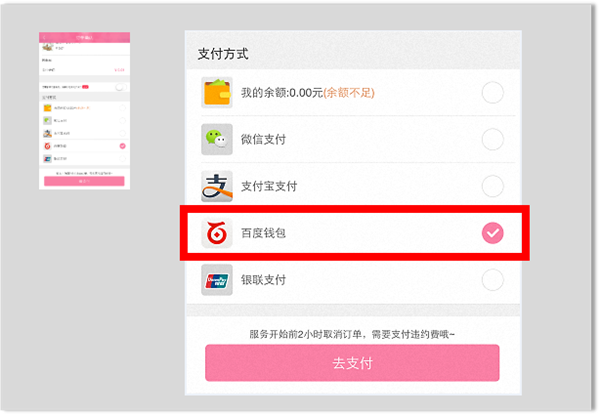Toggle the switch in the small preview
This screenshot has width=600, height=415.
tap(120, 88)
